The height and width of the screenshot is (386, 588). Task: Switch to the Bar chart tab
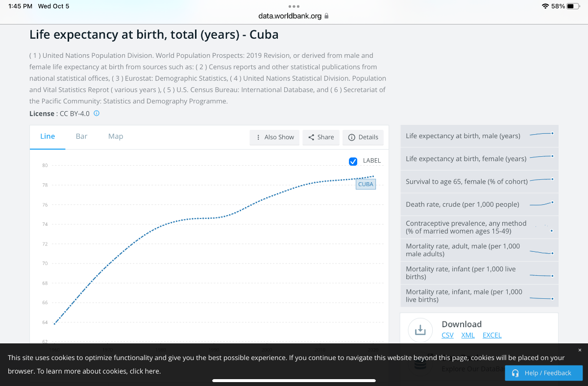click(81, 136)
